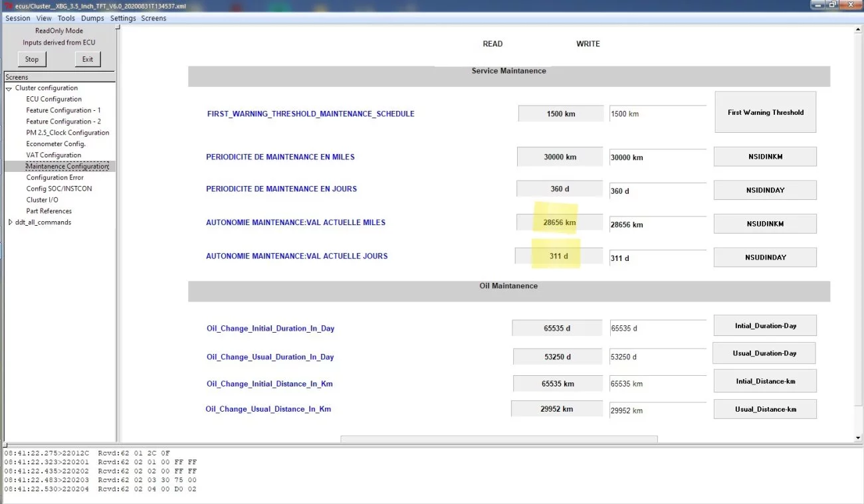Image resolution: width=864 pixels, height=504 pixels.
Task: Select Config SOC/INSTCON screen
Action: click(x=59, y=189)
